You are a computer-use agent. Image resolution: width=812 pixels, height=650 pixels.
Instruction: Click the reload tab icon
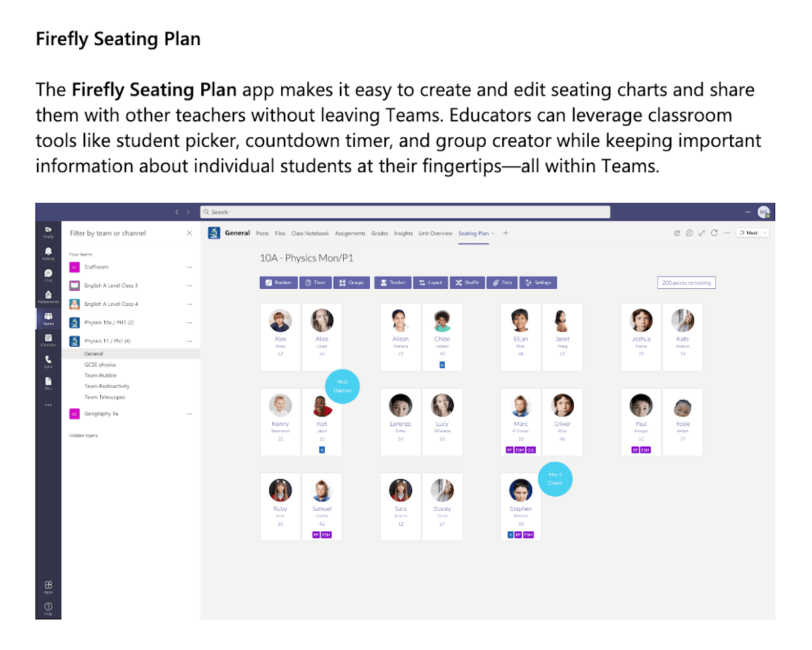pos(714,234)
